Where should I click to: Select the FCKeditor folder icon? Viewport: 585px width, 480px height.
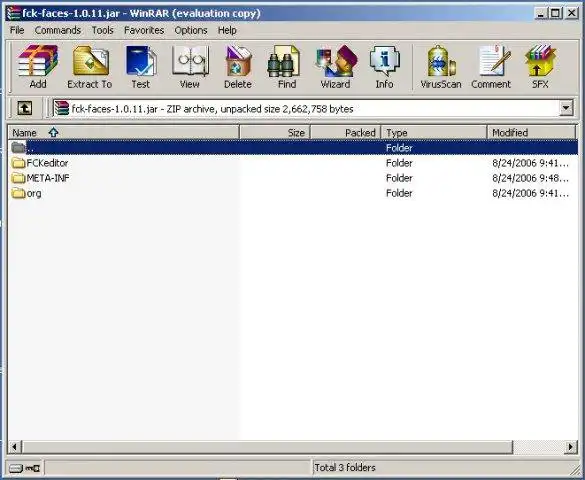(x=18, y=163)
